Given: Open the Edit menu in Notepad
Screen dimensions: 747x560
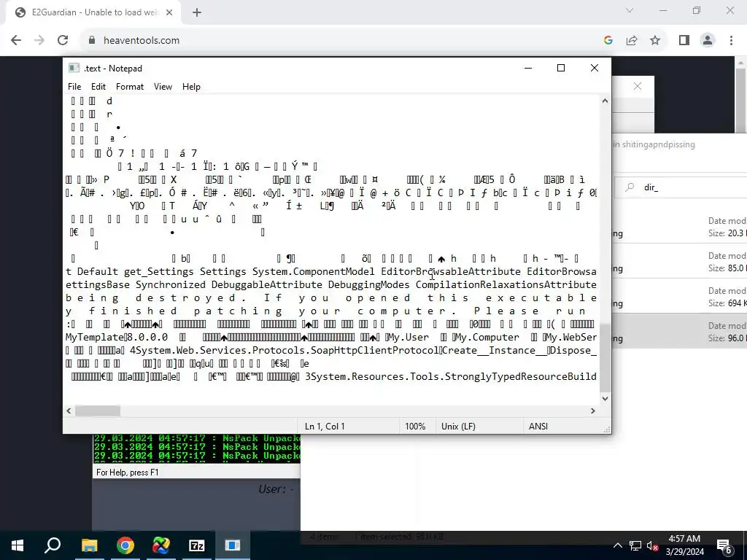Looking at the screenshot, I should [98, 87].
